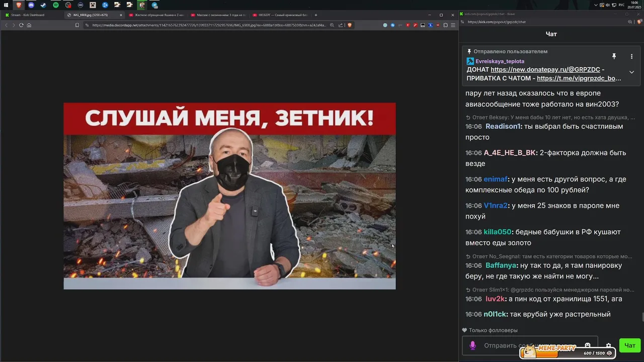Open the donatepay.ru GRPZDC link
This screenshot has height=362, width=644.
pyautogui.click(x=546, y=69)
